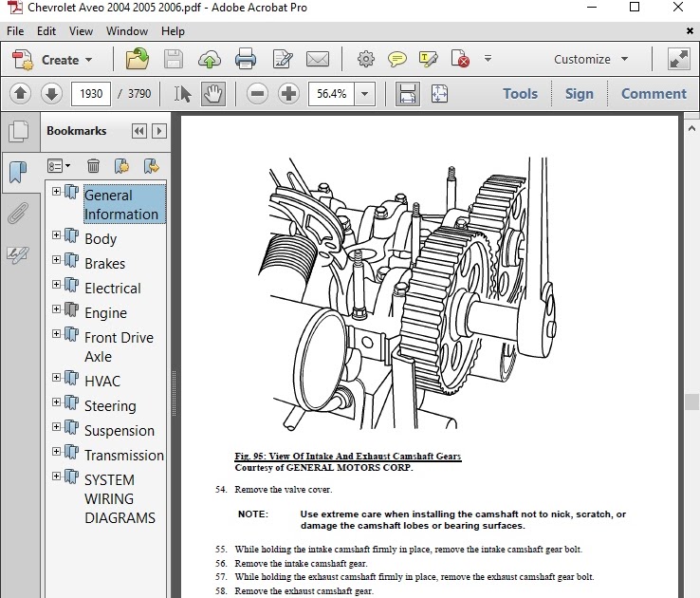Open the Edit menu
Screen dimensions: 700x598
point(46,31)
